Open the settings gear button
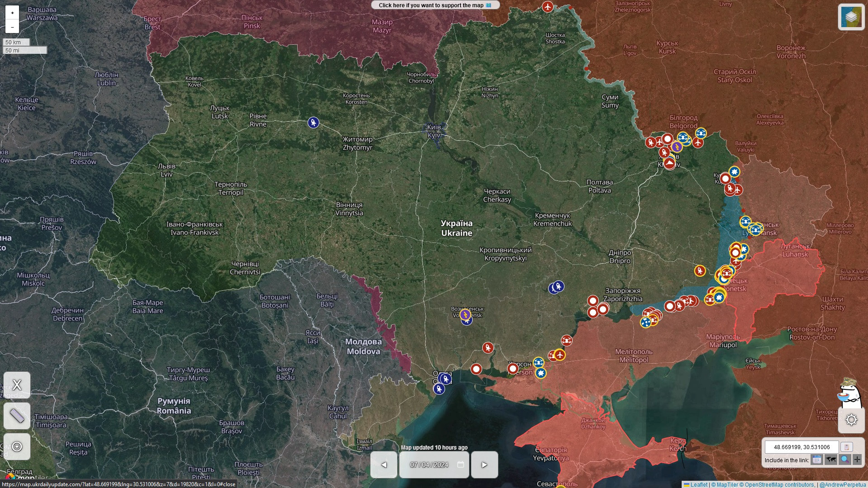 (x=851, y=420)
